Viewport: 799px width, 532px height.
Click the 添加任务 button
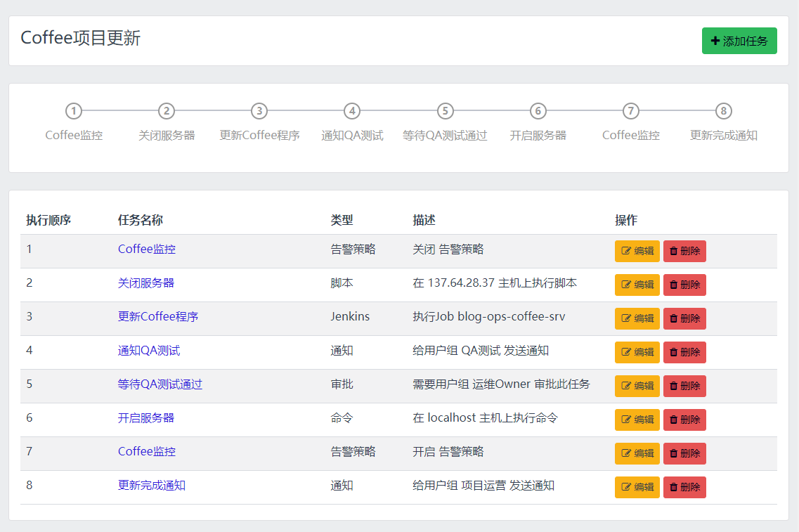pos(739,41)
